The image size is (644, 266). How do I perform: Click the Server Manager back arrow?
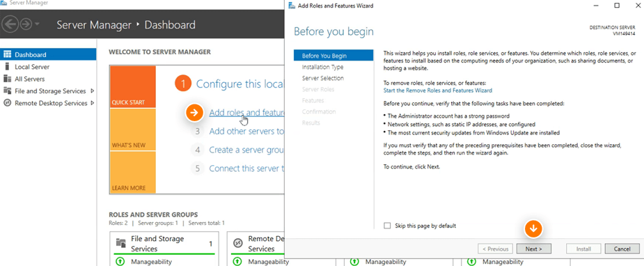tap(10, 24)
